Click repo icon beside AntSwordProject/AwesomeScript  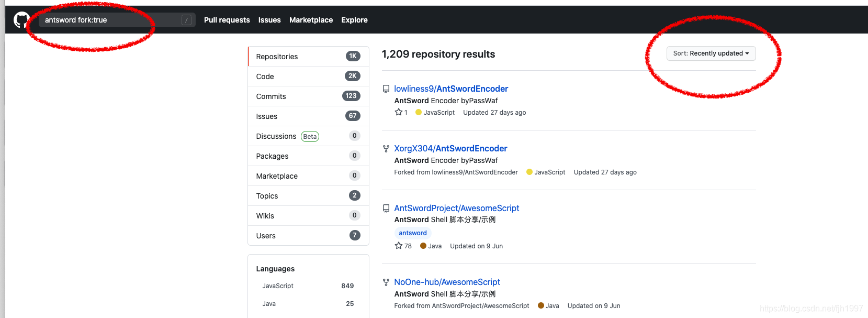click(x=386, y=209)
